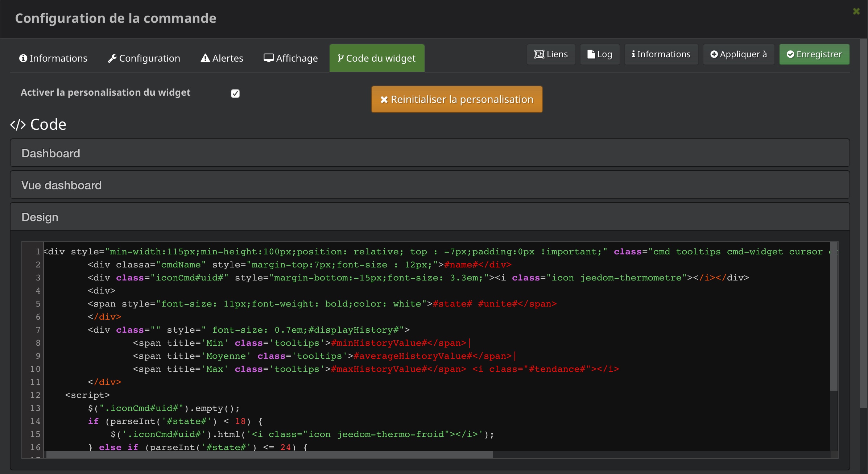Click the Informations button at top right

click(661, 54)
